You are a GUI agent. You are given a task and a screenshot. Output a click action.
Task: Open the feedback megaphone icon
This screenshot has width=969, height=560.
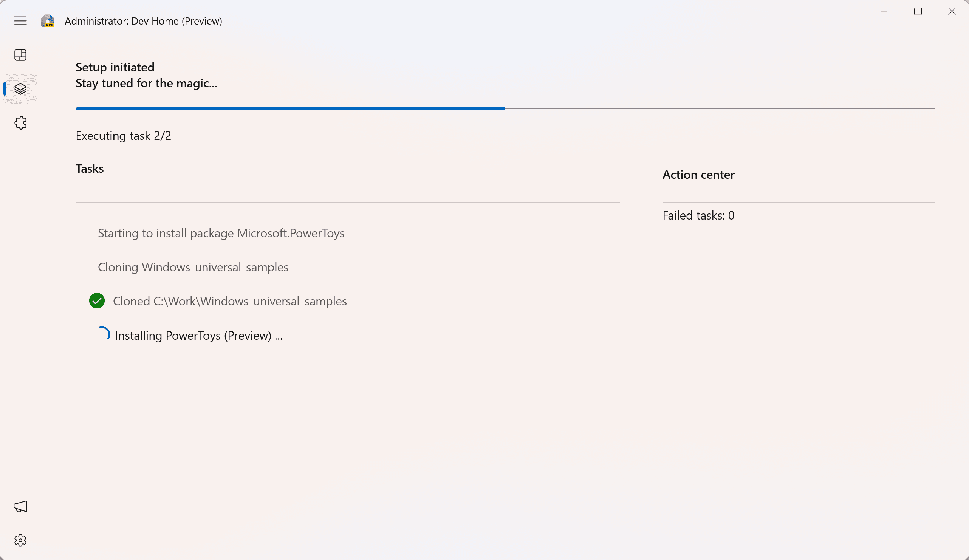click(x=20, y=507)
